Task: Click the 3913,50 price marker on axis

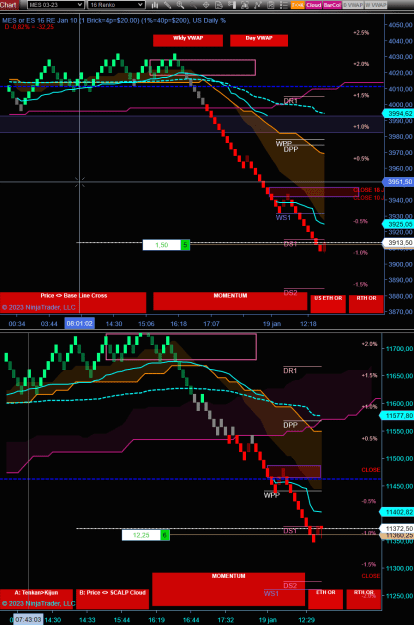Action: coord(398,242)
